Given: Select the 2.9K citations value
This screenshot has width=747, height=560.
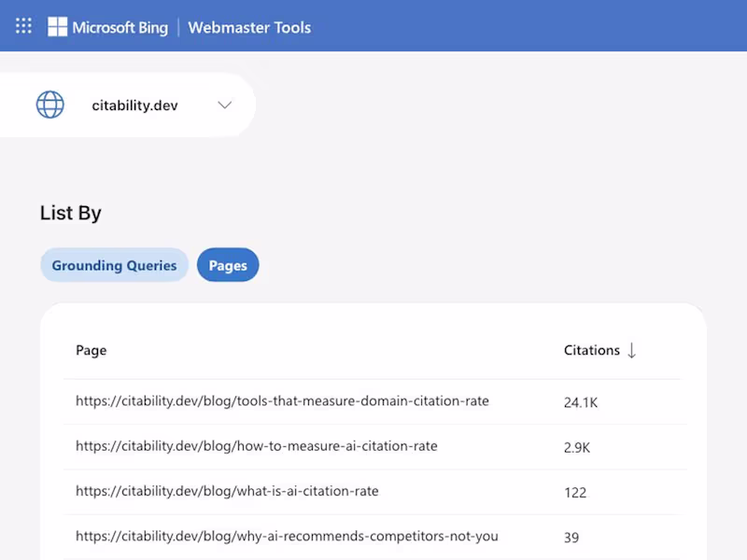Looking at the screenshot, I should click(577, 448).
